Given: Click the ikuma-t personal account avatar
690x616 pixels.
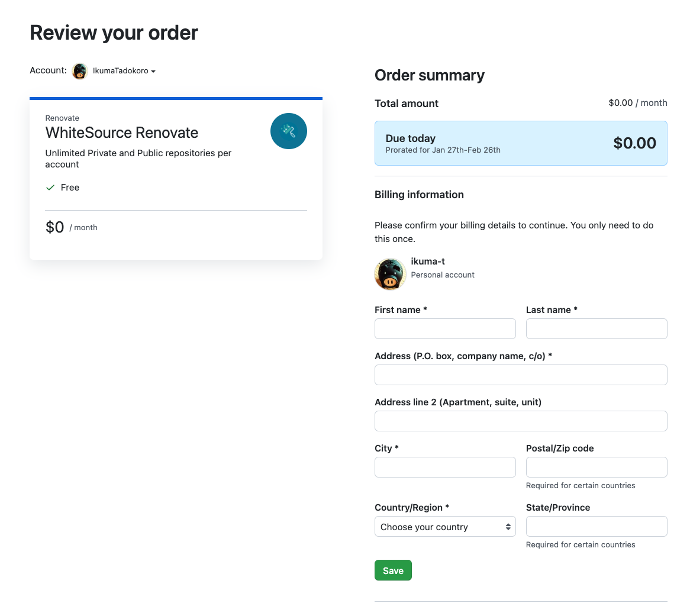Looking at the screenshot, I should pyautogui.click(x=390, y=274).
